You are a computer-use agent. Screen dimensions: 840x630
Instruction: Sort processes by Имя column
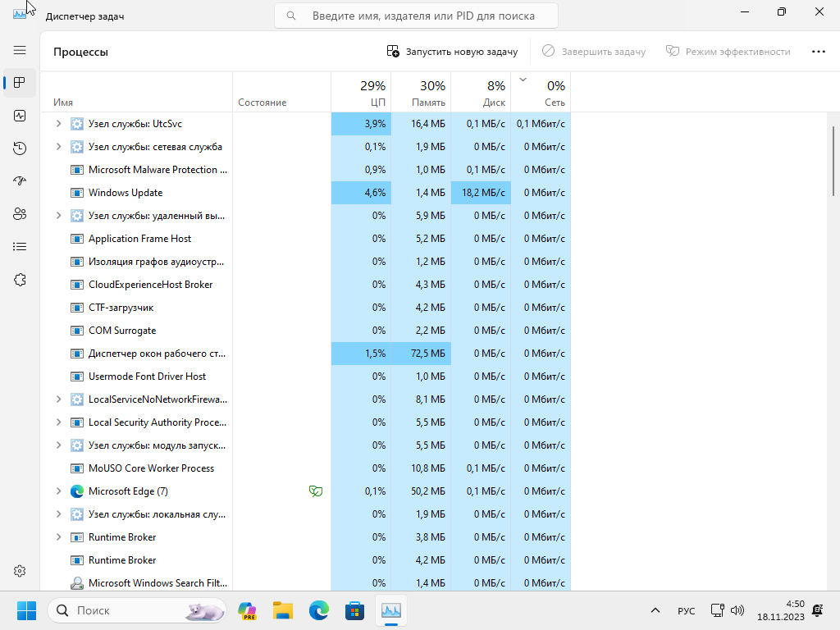tap(136, 92)
